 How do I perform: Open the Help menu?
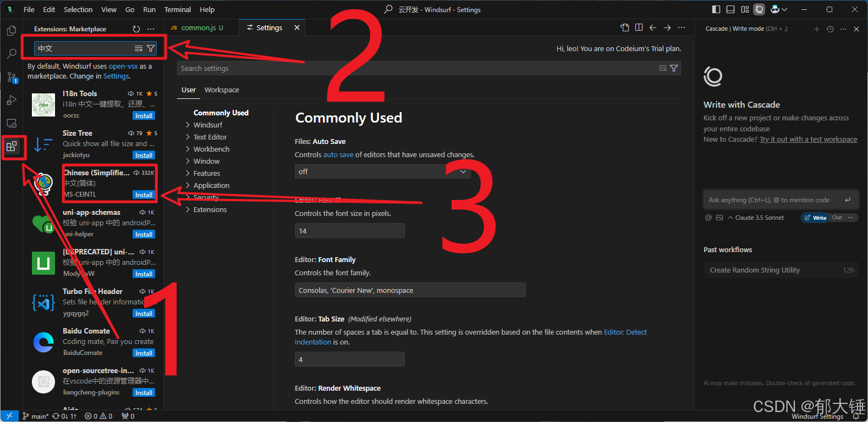coord(207,9)
